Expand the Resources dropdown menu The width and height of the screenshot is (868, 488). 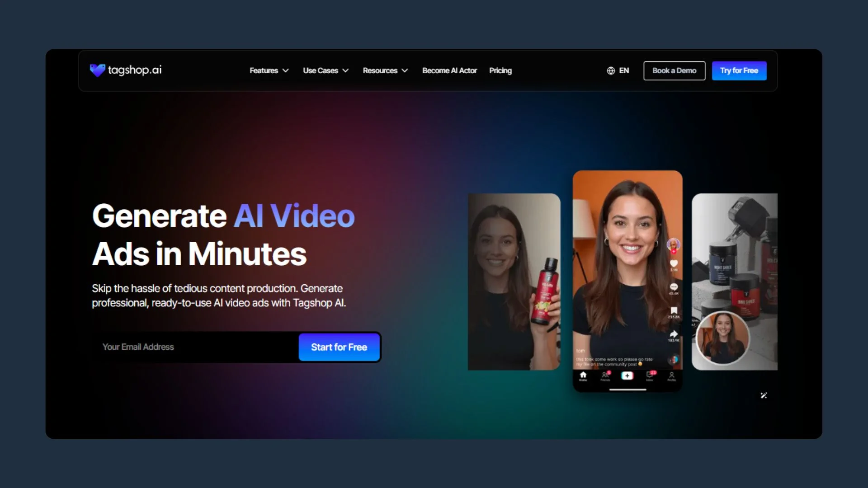pos(385,70)
